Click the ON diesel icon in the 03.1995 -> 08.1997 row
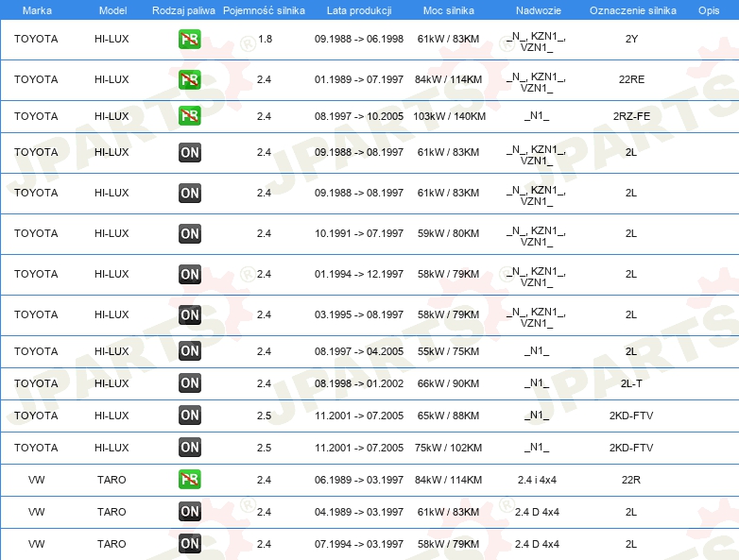 click(x=189, y=314)
